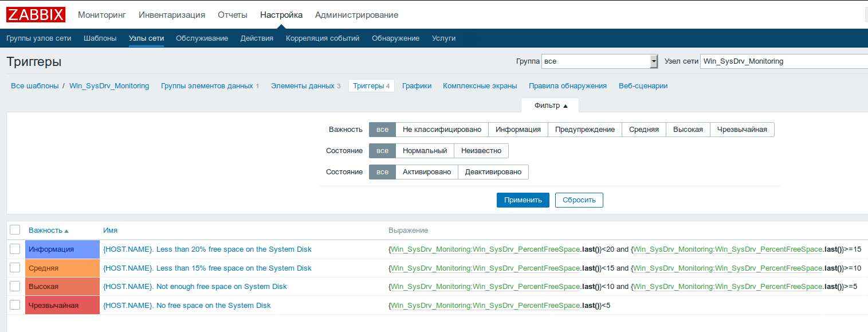
Task: Go to Группы узлов сети submenu
Action: tap(39, 38)
